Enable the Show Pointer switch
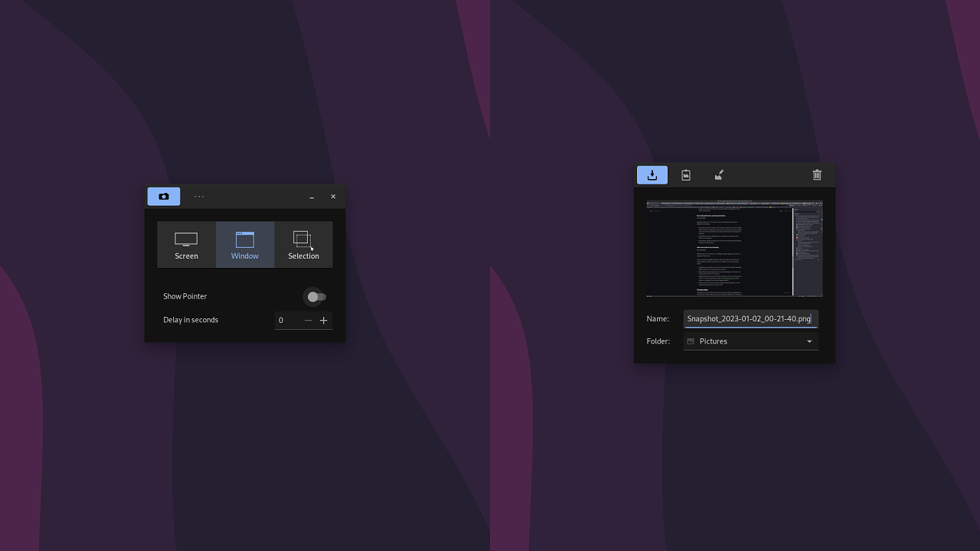This screenshot has width=980, height=551. click(316, 297)
